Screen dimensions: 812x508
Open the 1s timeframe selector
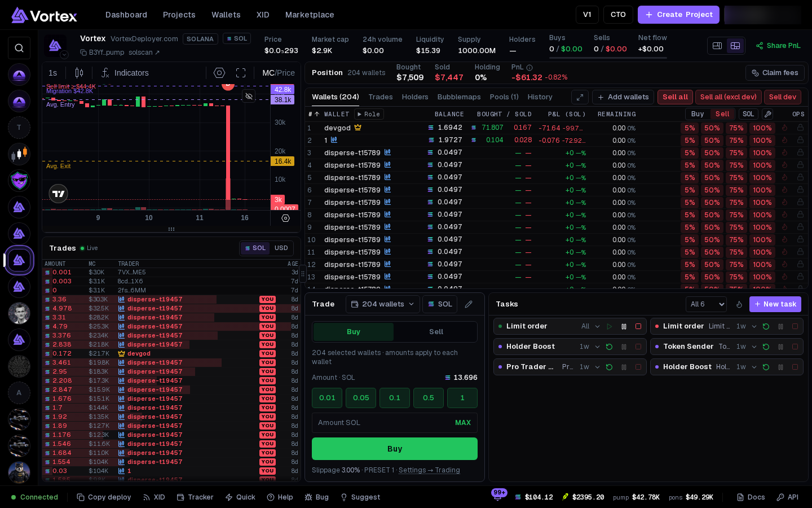[52, 73]
